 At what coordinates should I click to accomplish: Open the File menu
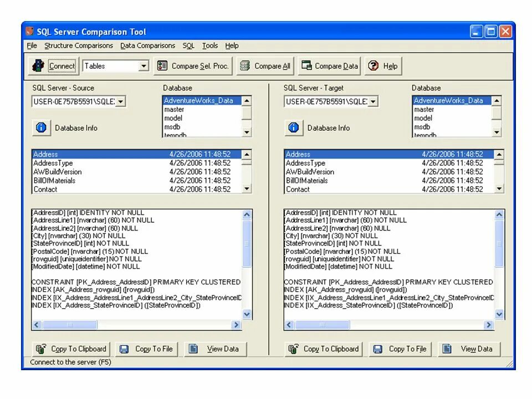click(x=32, y=45)
